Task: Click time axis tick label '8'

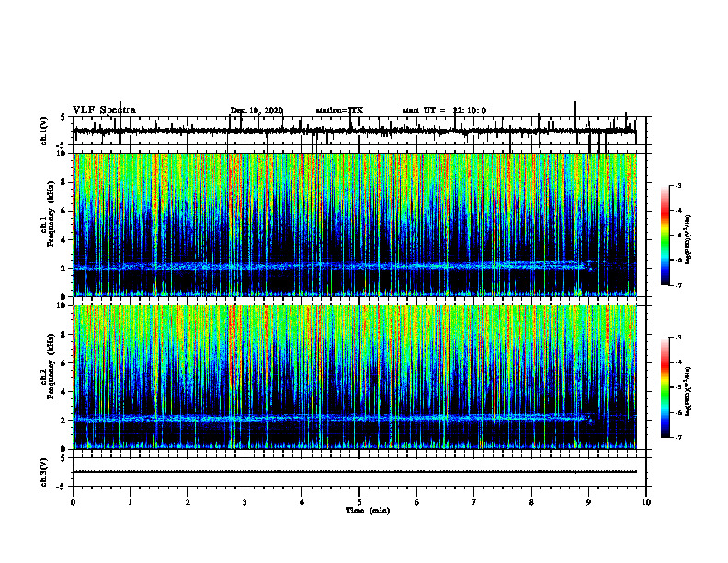Action: pyautogui.click(x=531, y=502)
